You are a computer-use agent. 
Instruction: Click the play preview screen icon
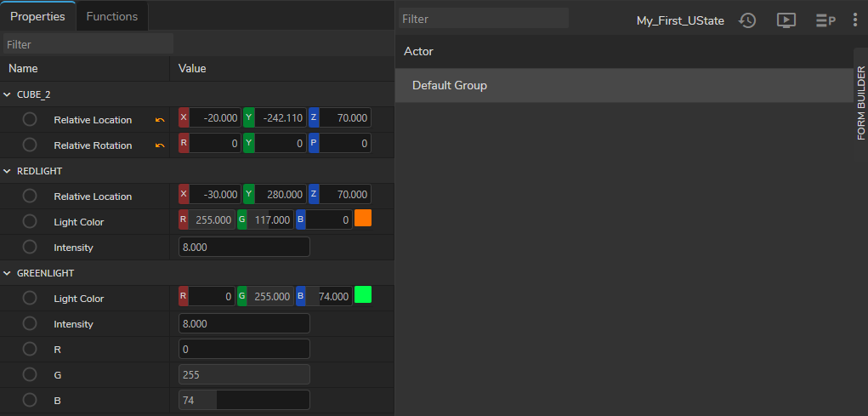click(x=786, y=20)
